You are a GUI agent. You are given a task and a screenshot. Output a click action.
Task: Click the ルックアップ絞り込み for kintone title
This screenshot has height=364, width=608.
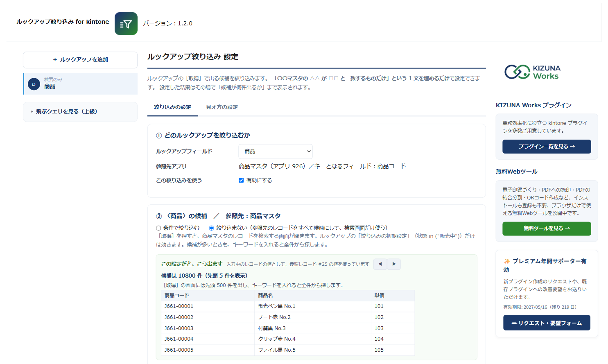63,22
